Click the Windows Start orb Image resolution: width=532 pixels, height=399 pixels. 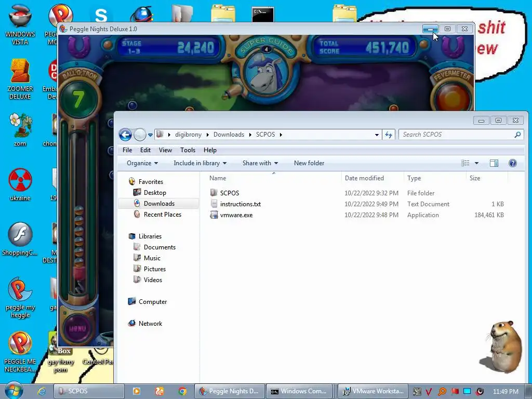(14, 391)
